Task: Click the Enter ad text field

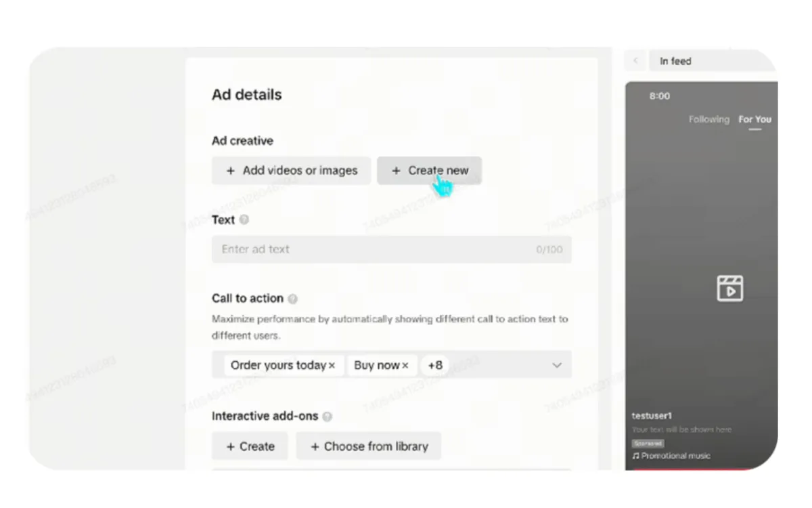Action: pos(390,249)
